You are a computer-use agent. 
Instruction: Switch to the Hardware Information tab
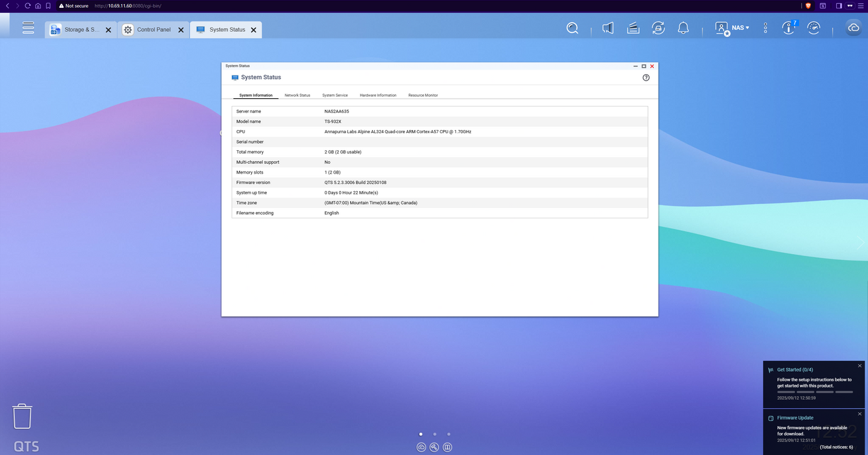tap(378, 96)
